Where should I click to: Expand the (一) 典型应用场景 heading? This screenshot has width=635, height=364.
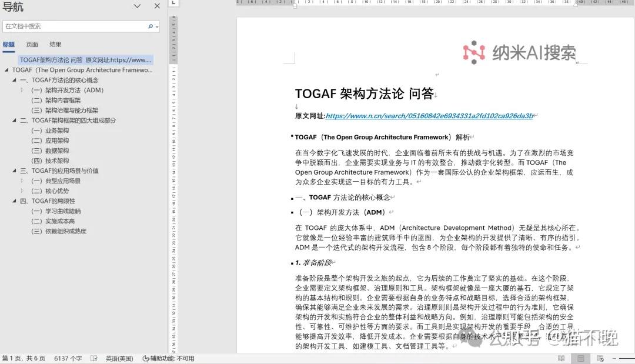pos(22,181)
